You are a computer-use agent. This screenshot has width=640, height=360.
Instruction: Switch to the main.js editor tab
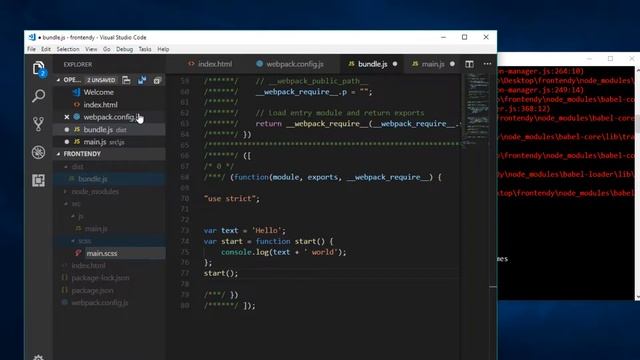[432, 64]
